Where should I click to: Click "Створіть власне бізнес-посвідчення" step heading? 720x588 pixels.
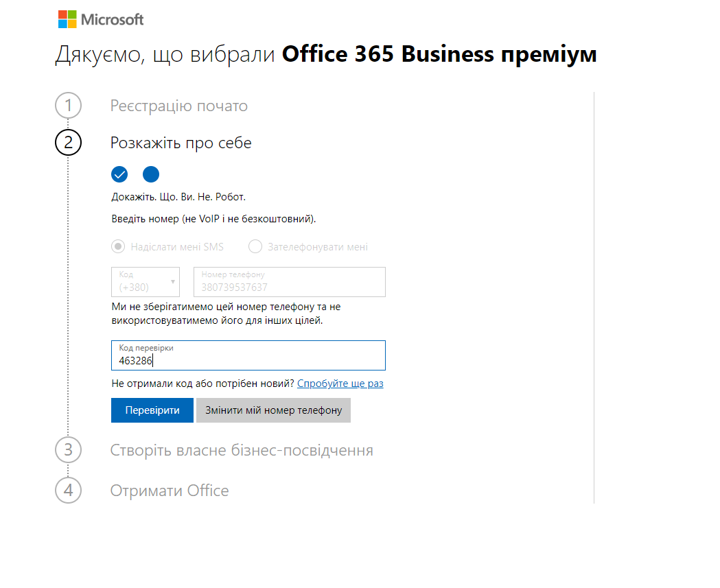click(242, 450)
